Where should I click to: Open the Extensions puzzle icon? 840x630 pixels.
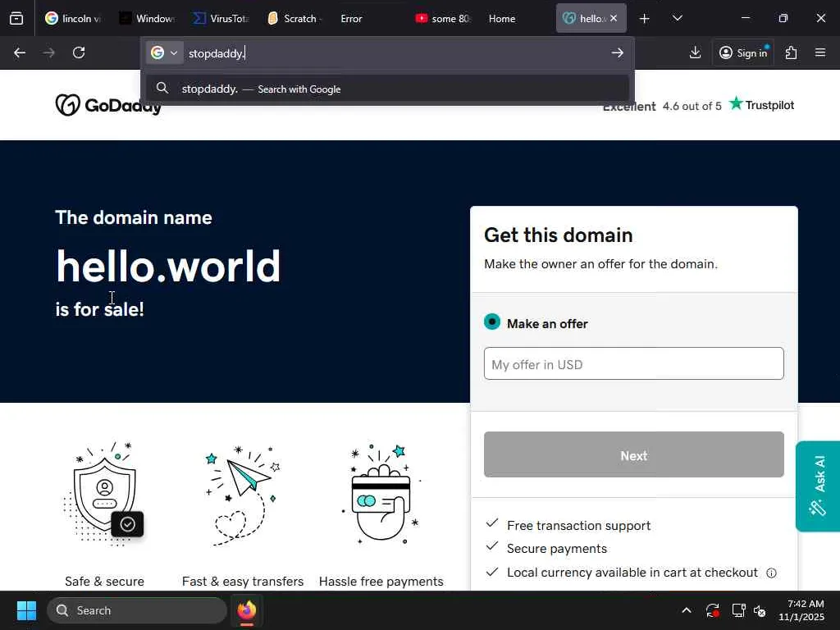pos(791,52)
